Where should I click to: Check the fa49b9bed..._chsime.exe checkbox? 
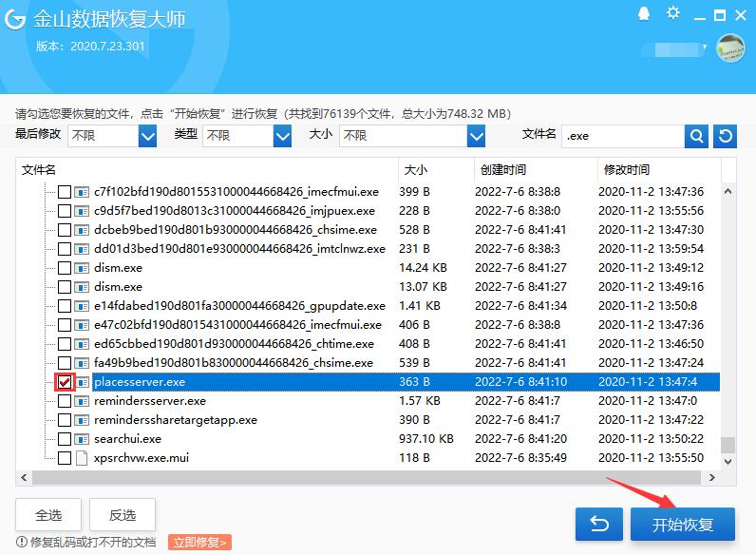tap(65, 363)
